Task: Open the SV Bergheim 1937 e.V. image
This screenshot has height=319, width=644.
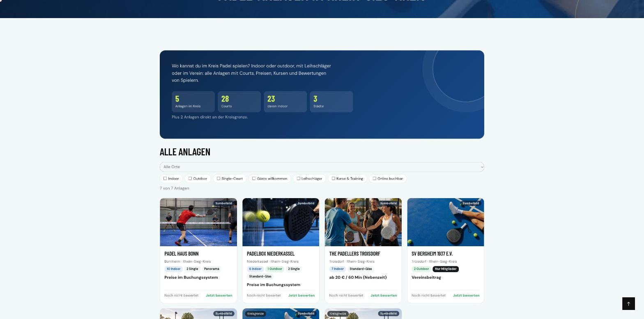Action: pyautogui.click(x=446, y=222)
